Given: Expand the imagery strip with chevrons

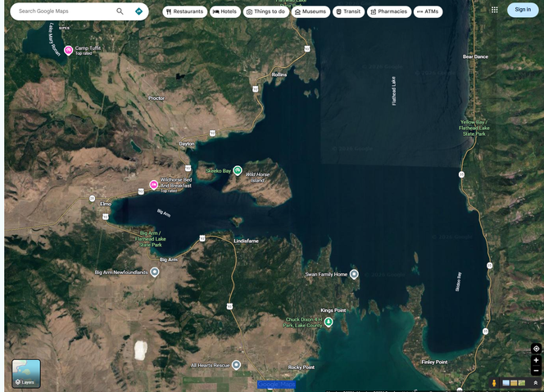Looking at the screenshot, I should click(x=535, y=383).
